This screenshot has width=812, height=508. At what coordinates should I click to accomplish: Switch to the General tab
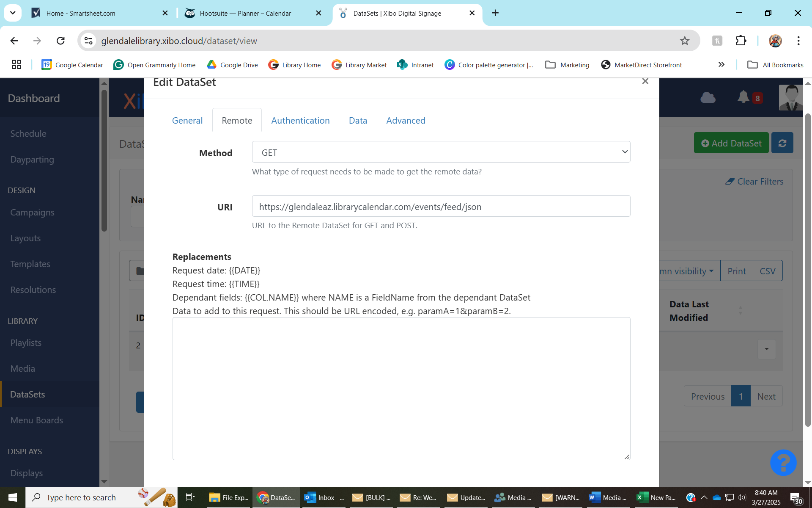[x=187, y=120]
